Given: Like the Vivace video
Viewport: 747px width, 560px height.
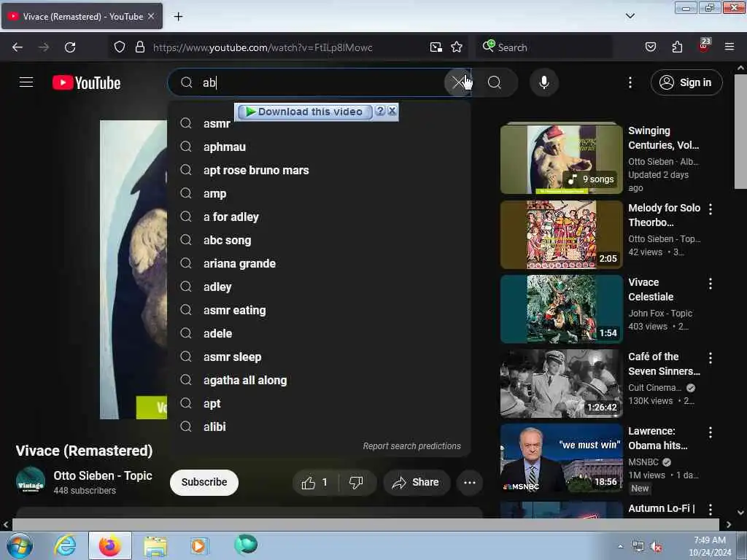Looking at the screenshot, I should point(315,483).
